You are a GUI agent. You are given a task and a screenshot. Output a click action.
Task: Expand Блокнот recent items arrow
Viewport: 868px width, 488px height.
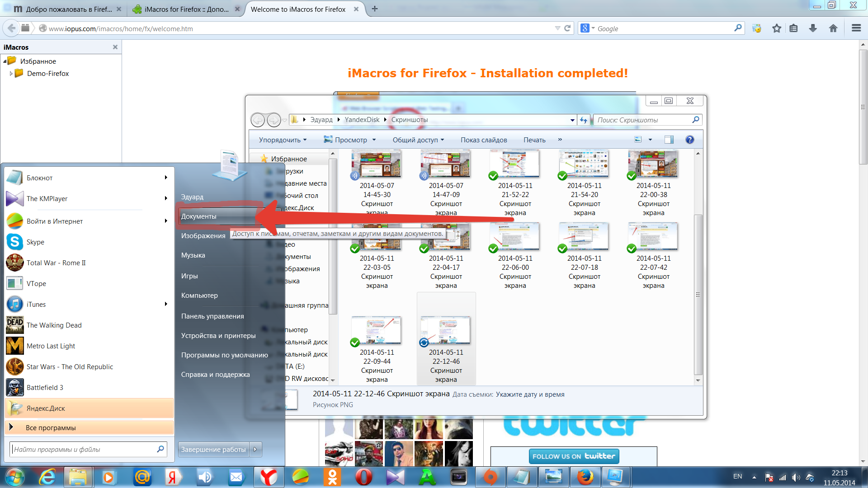166,178
